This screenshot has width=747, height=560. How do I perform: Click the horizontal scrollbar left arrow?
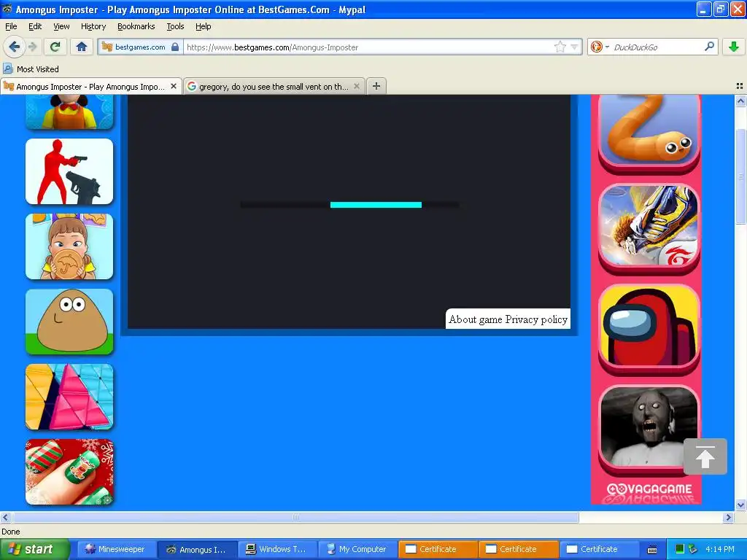[6, 517]
